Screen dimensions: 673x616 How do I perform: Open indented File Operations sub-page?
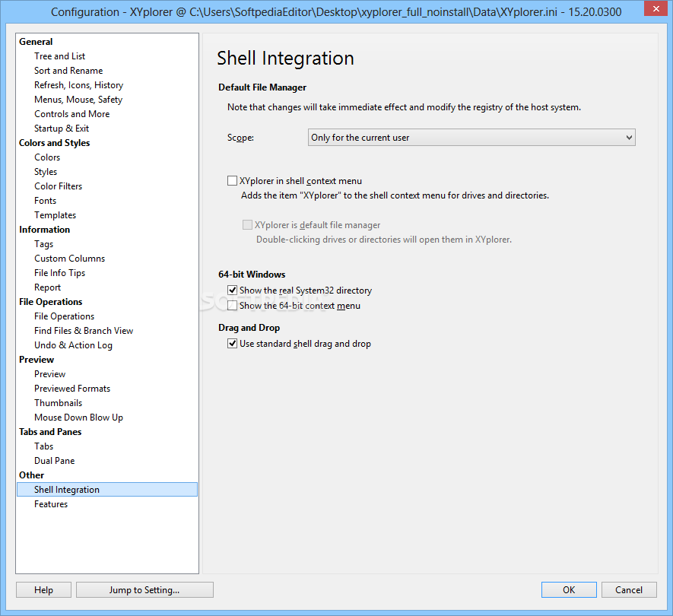click(65, 316)
